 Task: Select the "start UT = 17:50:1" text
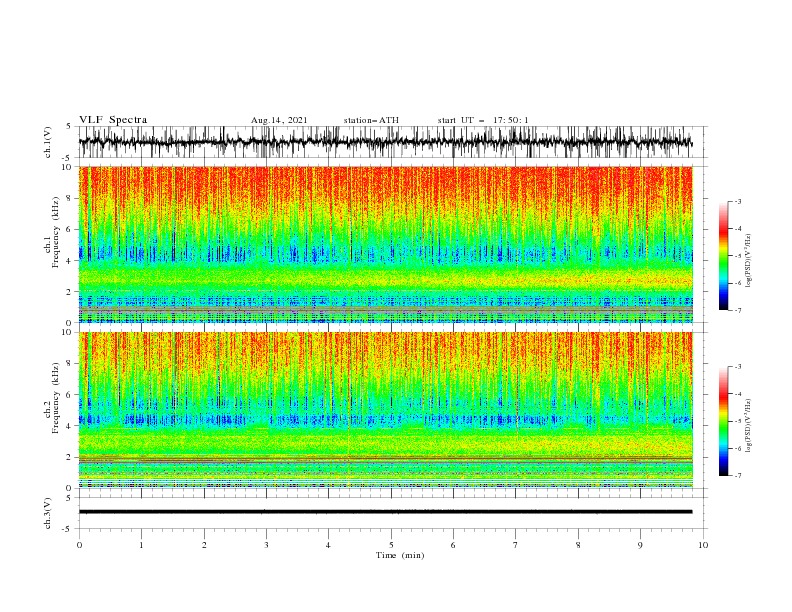pos(483,120)
